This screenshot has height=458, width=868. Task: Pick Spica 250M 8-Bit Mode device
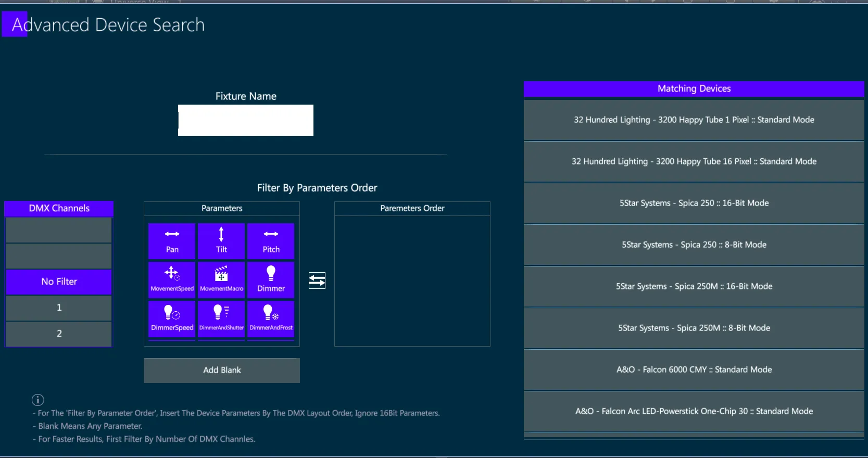[694, 328]
